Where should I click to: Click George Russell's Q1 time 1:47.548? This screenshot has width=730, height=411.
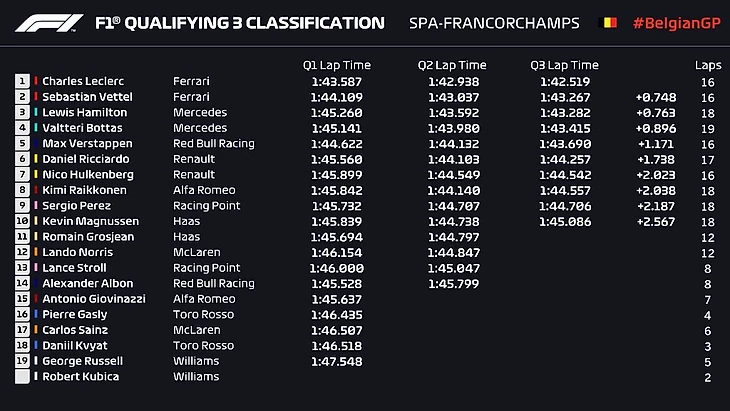point(337,361)
